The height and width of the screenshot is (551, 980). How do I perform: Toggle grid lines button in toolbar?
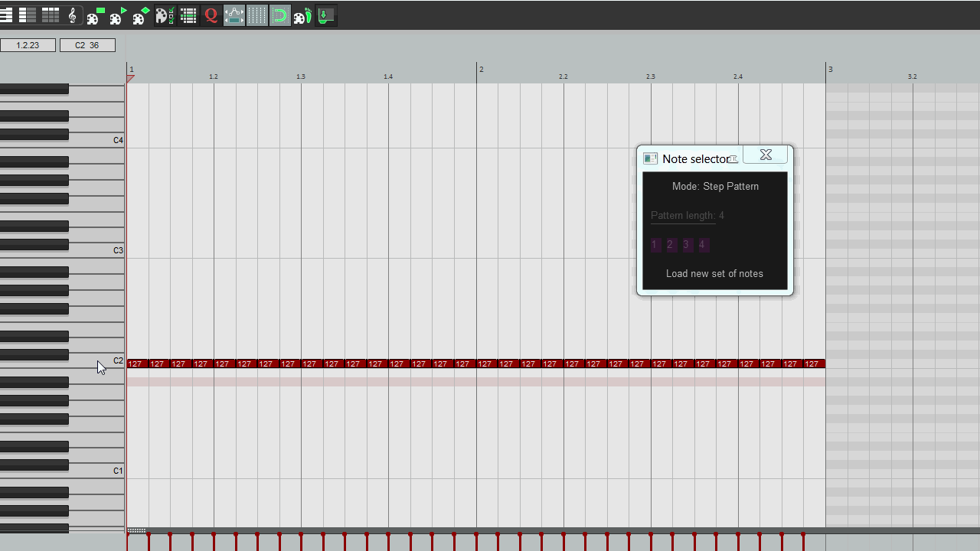tap(256, 15)
